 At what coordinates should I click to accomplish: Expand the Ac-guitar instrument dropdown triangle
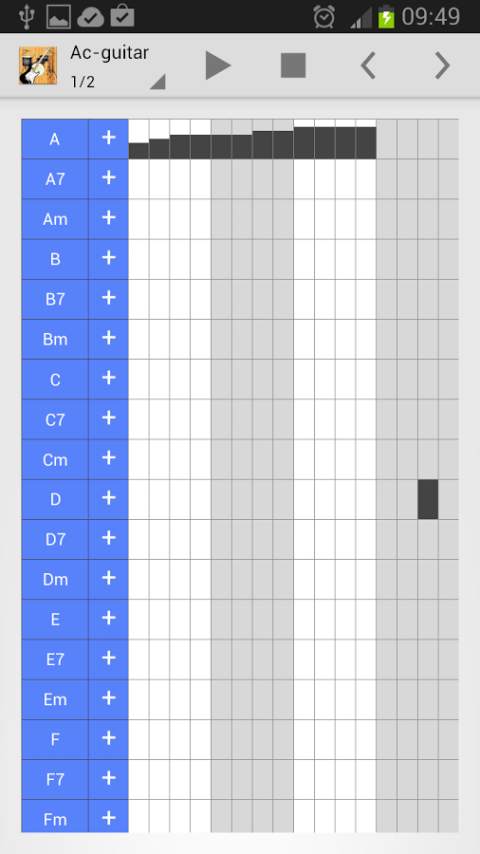[x=157, y=82]
